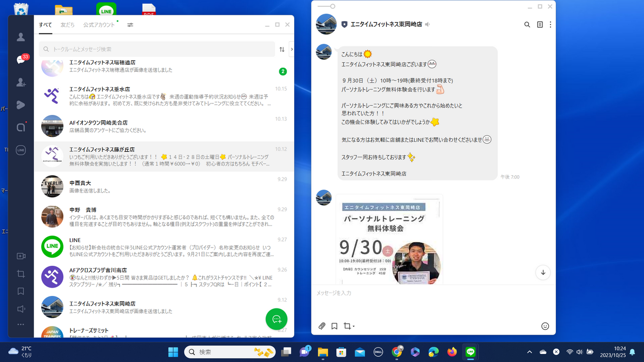The height and width of the screenshot is (362, 644).
Task: Open the 中野 貴博 chat
Action: point(164,217)
